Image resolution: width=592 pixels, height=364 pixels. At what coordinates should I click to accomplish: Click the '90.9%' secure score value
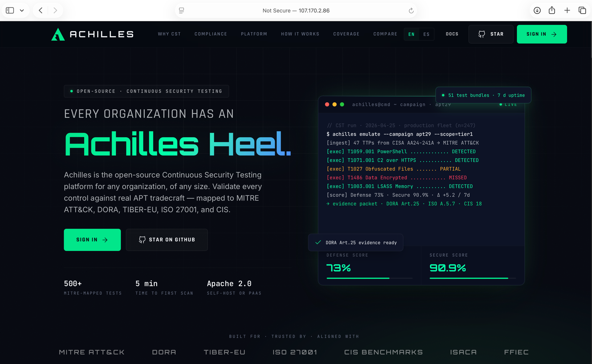click(448, 268)
